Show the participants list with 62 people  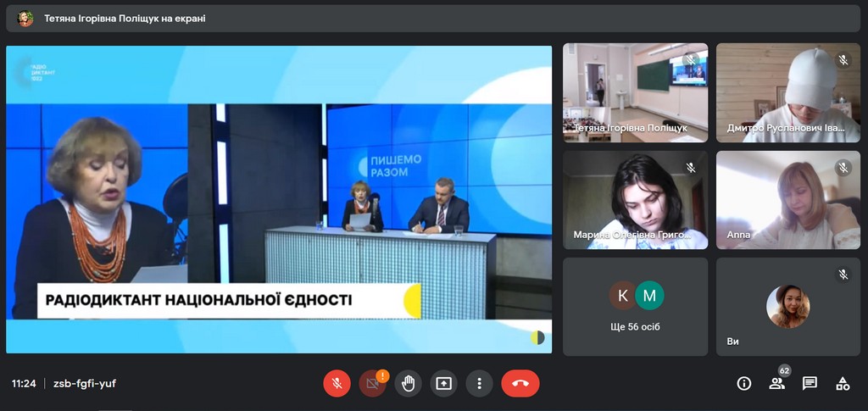(776, 383)
